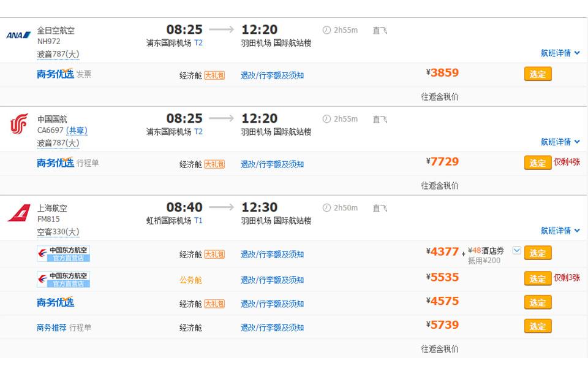Image resolution: width=588 pixels, height=368 pixels.
Task: Expand 航班详情 for Shanghai Airlines FM815
Action: [x=560, y=231]
